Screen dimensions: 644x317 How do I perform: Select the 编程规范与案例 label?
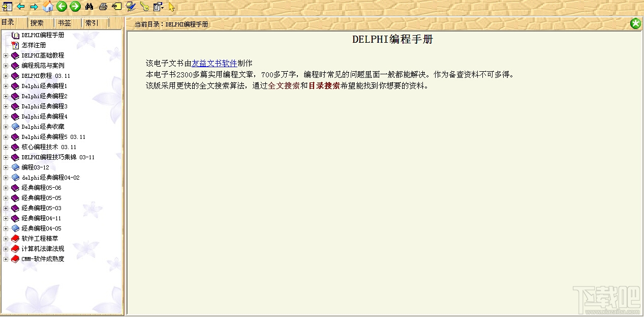coord(43,66)
